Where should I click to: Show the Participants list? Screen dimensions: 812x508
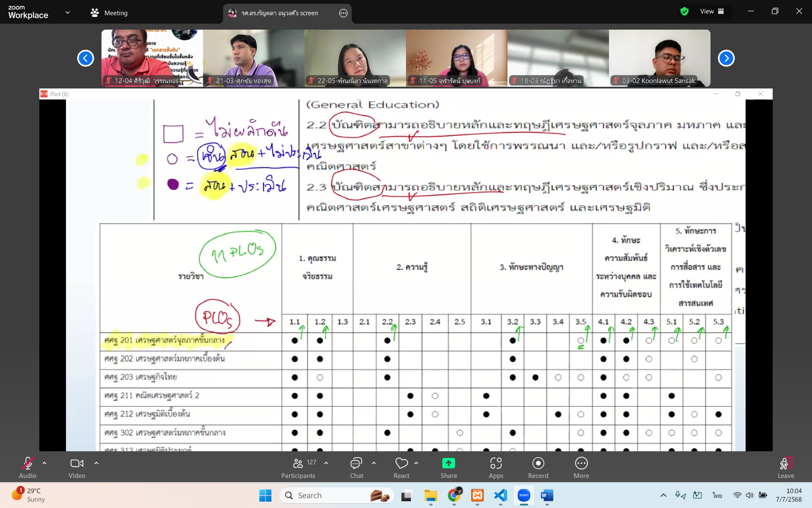click(298, 467)
